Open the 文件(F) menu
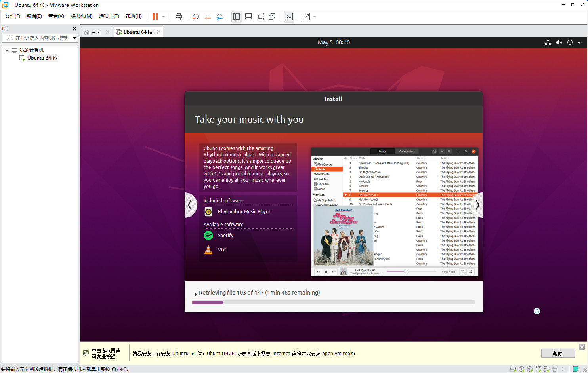Screen dimensions: 588x373 (13, 16)
